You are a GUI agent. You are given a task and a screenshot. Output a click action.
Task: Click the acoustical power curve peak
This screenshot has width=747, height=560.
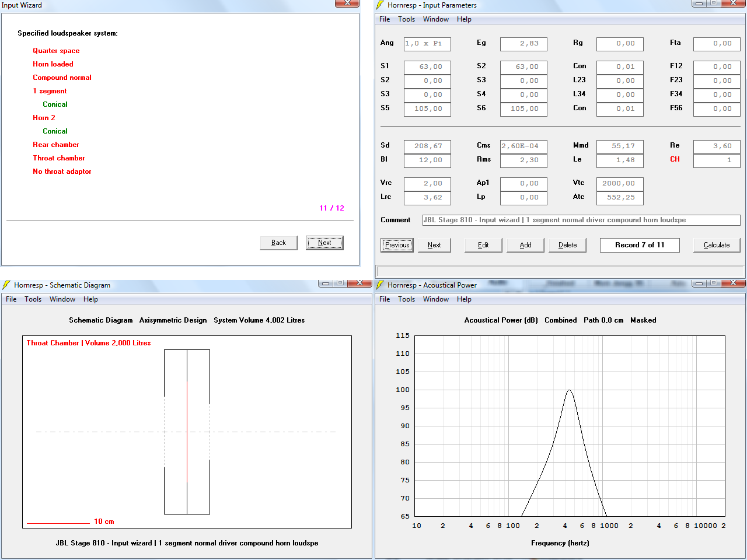pyautogui.click(x=569, y=390)
